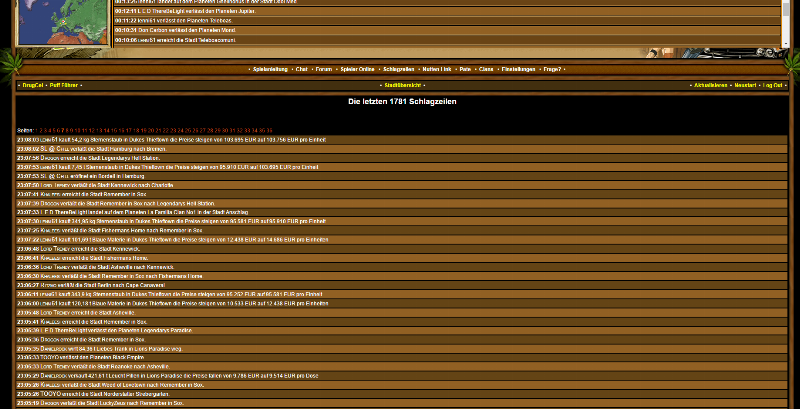
Task: Select the 23:05:19 LuckyZeus nach Remember headline
Action: [402, 403]
